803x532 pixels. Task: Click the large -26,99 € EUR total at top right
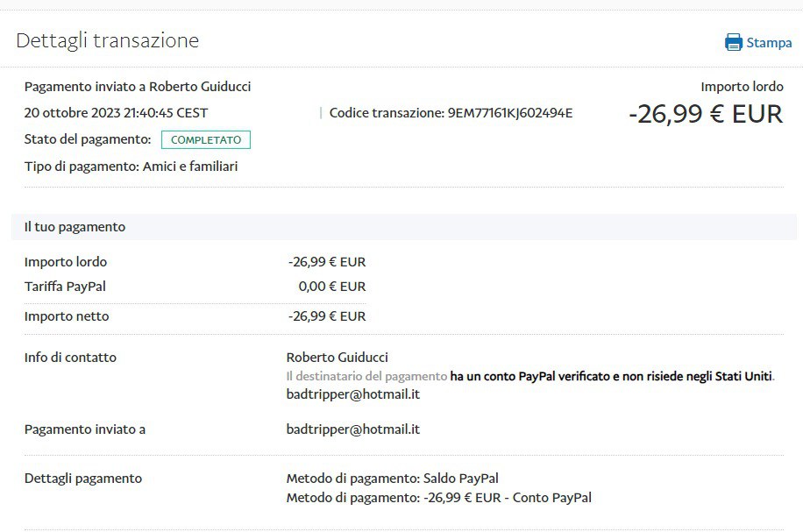(705, 114)
